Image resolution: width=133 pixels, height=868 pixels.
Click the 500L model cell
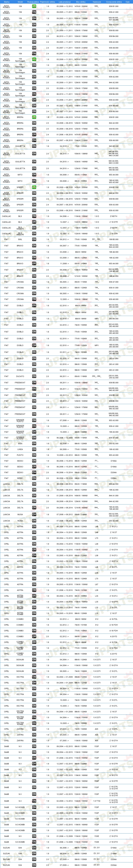coord(20,240)
